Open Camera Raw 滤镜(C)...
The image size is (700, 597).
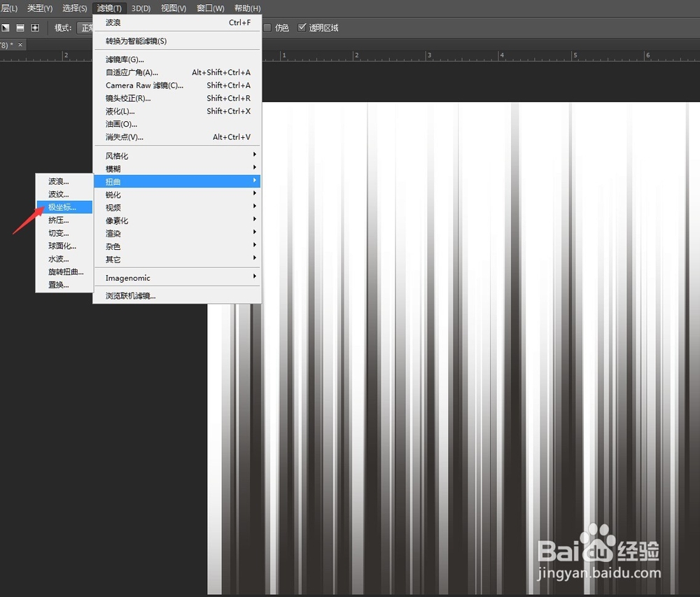click(x=177, y=85)
